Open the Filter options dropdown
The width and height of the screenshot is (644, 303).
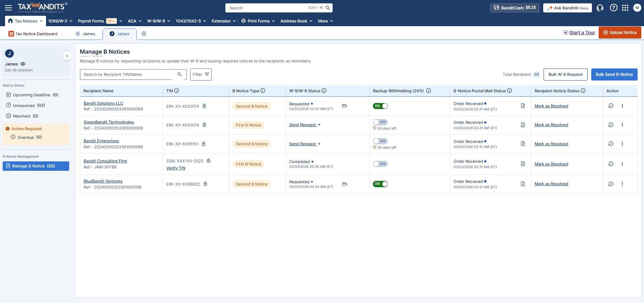coord(201,74)
